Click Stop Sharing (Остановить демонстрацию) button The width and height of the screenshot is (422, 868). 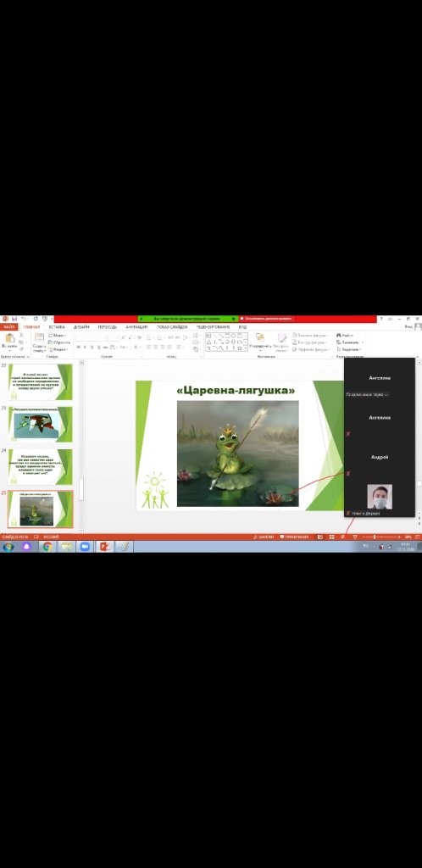coord(266,319)
